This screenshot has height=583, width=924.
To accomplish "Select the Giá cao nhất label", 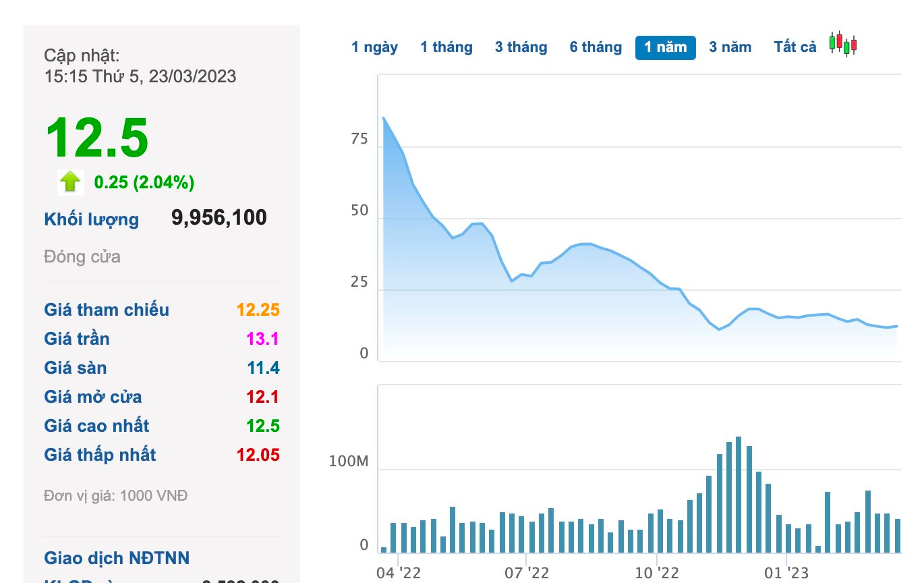I will point(96,426).
